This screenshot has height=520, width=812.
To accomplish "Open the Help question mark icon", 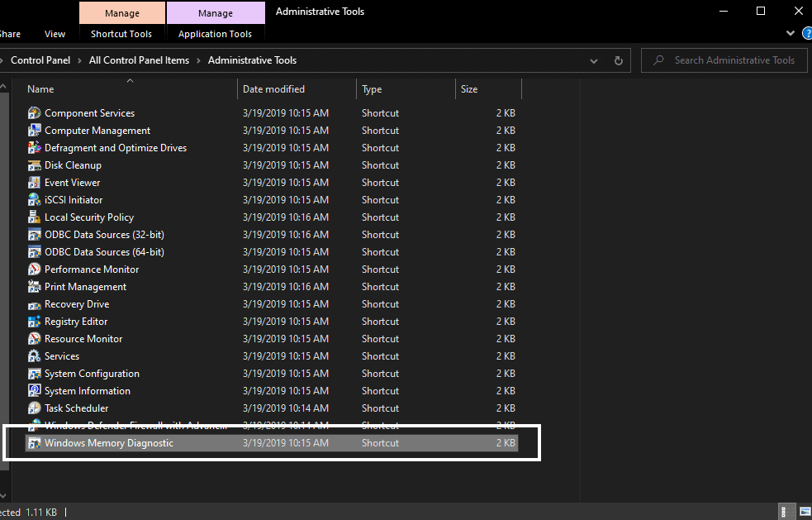I will point(807,34).
